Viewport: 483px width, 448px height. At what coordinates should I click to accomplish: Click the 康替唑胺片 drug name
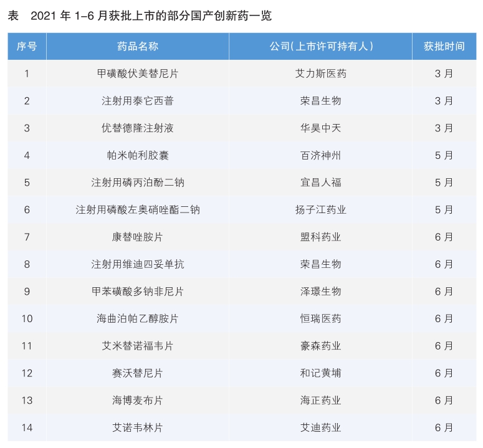tap(138, 237)
